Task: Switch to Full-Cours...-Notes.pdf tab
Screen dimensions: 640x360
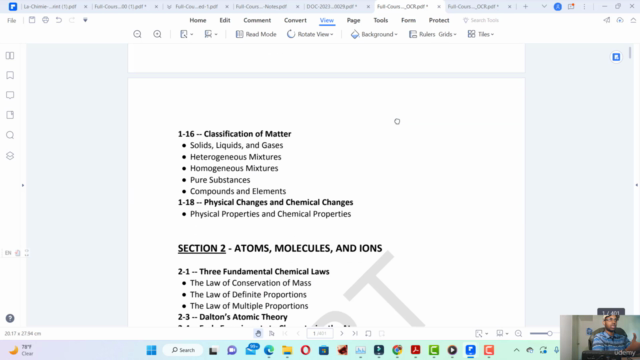Action: pos(261,7)
